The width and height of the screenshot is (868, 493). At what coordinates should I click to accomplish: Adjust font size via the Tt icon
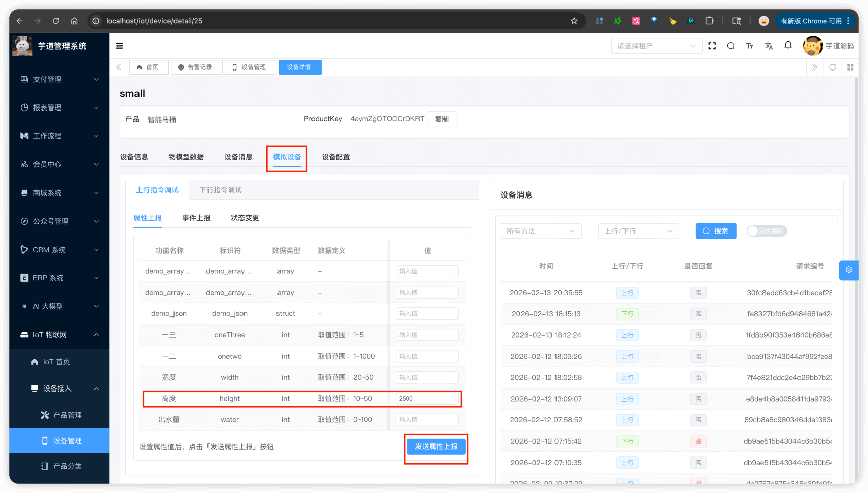pyautogui.click(x=750, y=46)
